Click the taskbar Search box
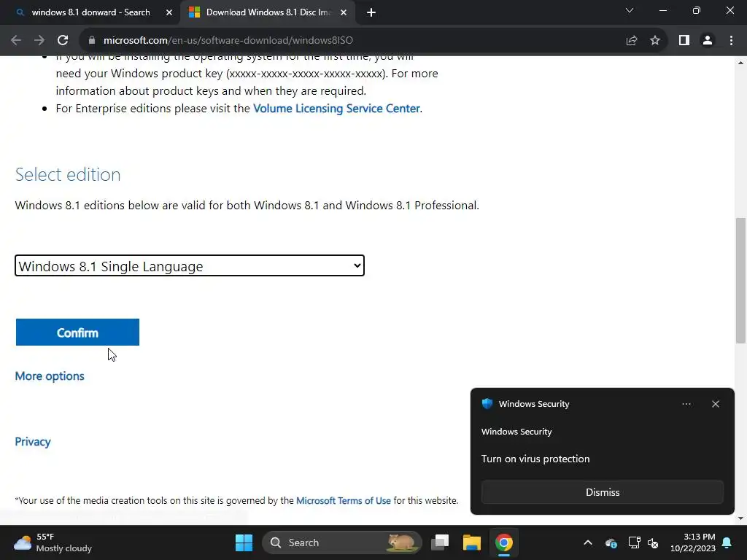The image size is (747, 560). click(342, 542)
